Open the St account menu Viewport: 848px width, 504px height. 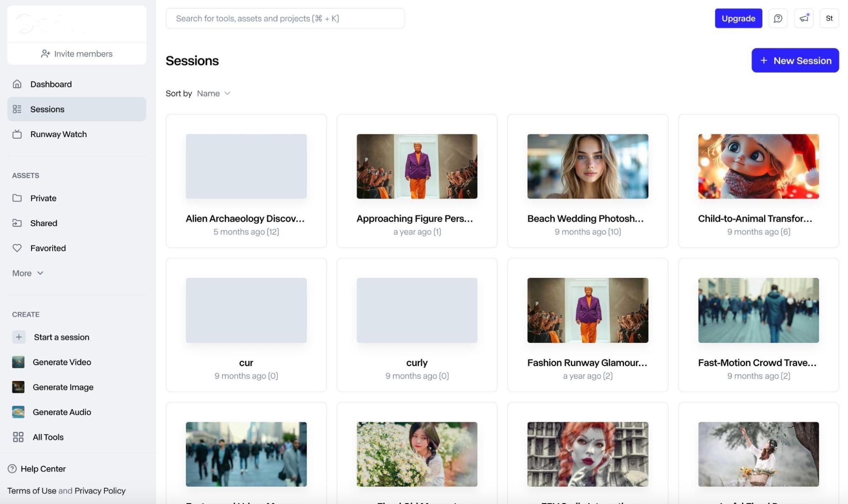pyautogui.click(x=829, y=18)
